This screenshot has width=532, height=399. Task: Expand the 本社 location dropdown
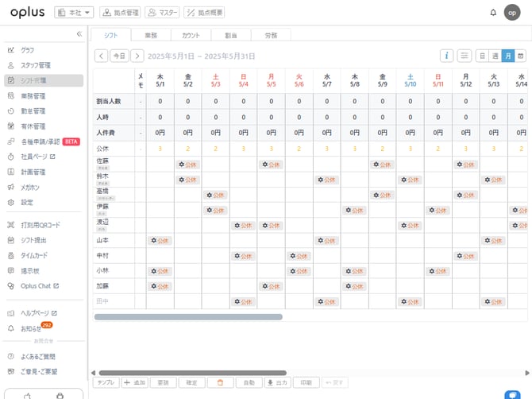pos(74,12)
